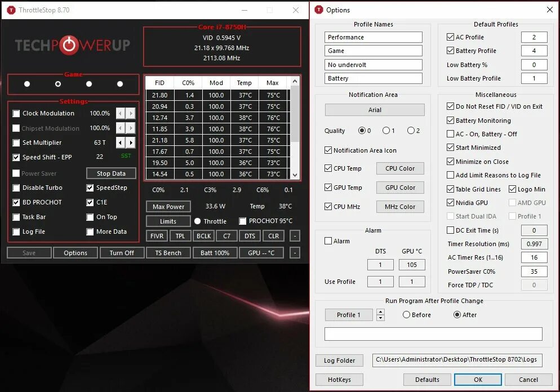The width and height of the screenshot is (560, 392).
Task: Enable the Log File checkbox
Action: coord(16,231)
